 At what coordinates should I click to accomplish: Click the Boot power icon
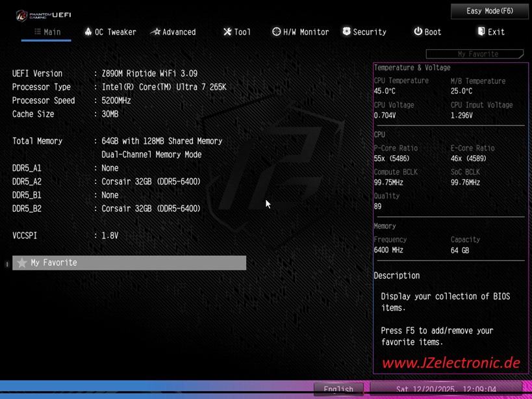418,32
